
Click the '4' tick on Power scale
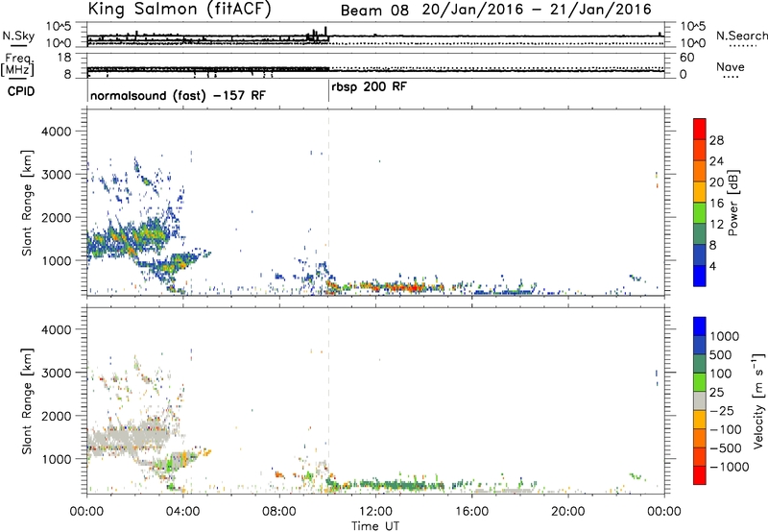(x=712, y=266)
